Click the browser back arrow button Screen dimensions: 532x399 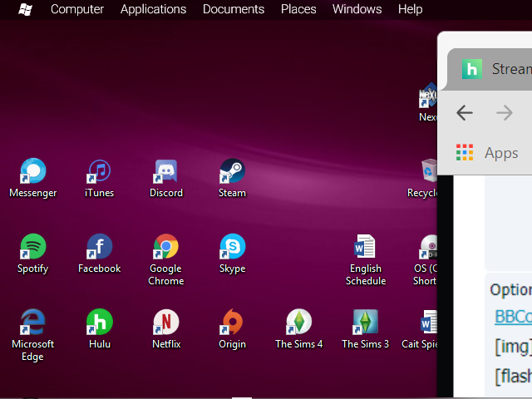465,113
